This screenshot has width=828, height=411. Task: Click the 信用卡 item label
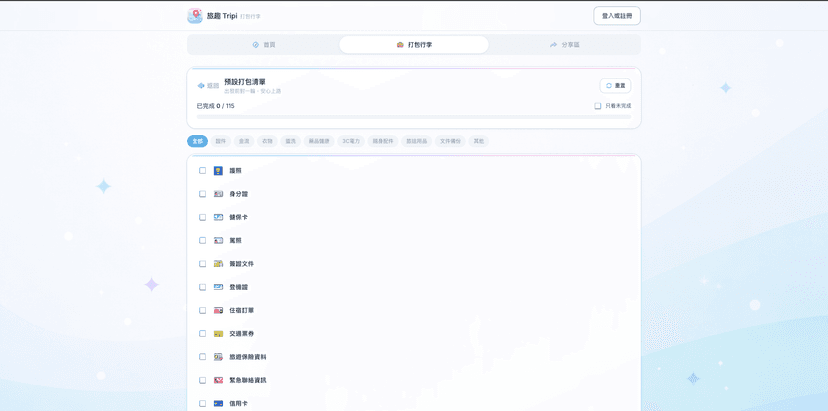coord(239,403)
